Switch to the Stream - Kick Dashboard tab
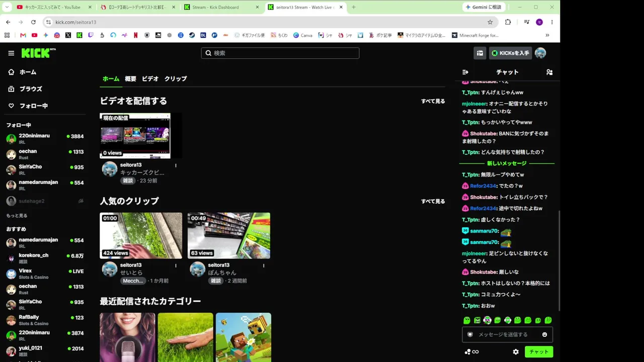The image size is (644, 362). [x=220, y=7]
